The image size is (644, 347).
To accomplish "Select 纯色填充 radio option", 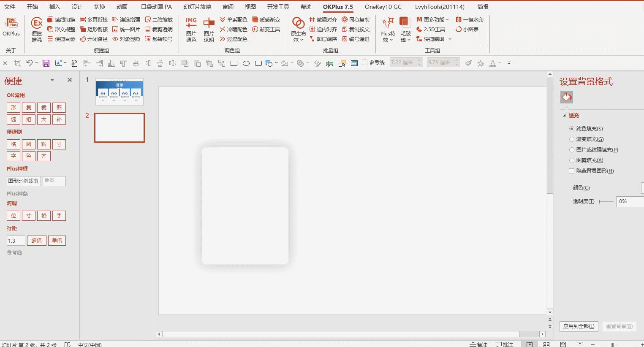I will [x=572, y=129].
